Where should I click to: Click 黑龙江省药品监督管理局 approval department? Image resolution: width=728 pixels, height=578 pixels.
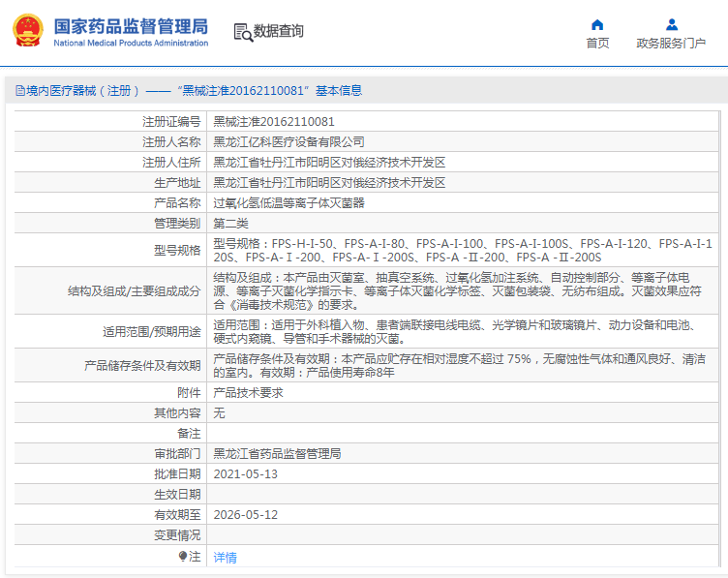277,453
